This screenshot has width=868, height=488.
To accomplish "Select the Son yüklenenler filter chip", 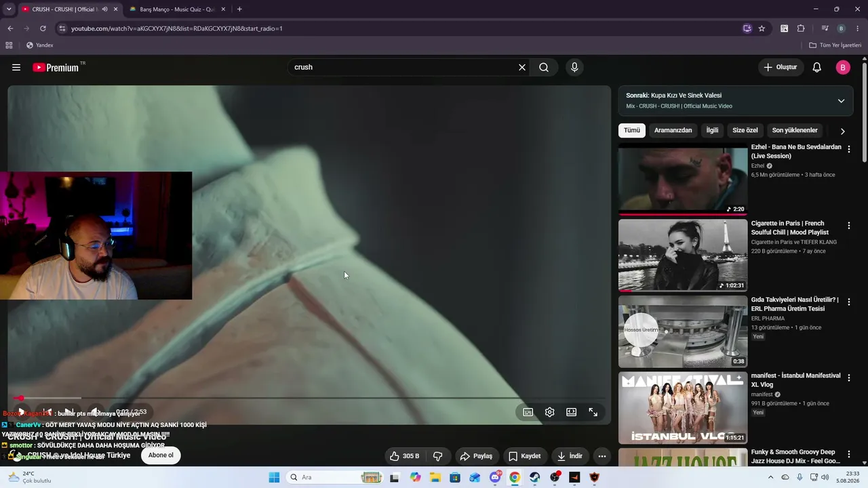I will [795, 130].
